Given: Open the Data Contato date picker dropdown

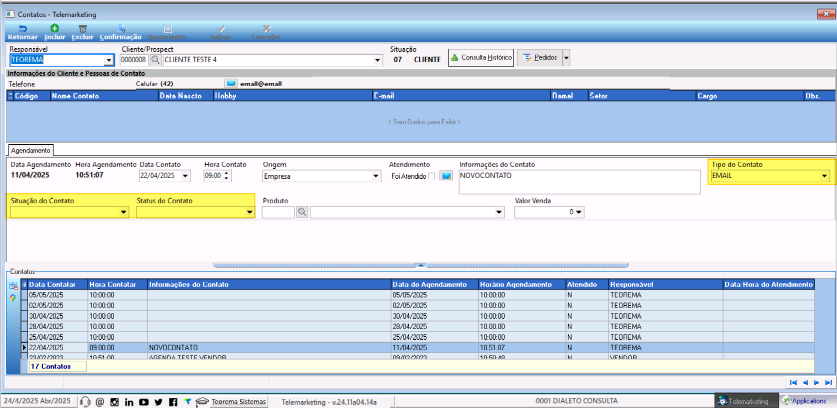Looking at the screenshot, I should (x=185, y=176).
